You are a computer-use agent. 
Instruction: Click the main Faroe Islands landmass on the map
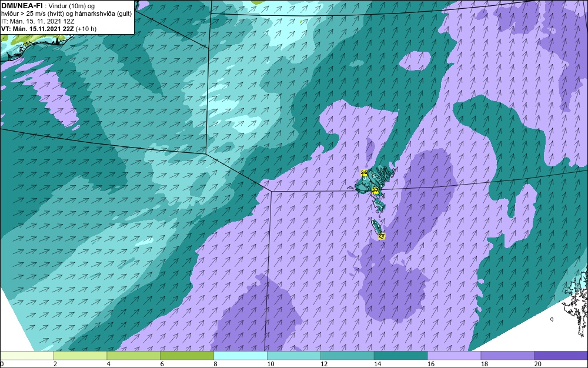click(x=375, y=179)
